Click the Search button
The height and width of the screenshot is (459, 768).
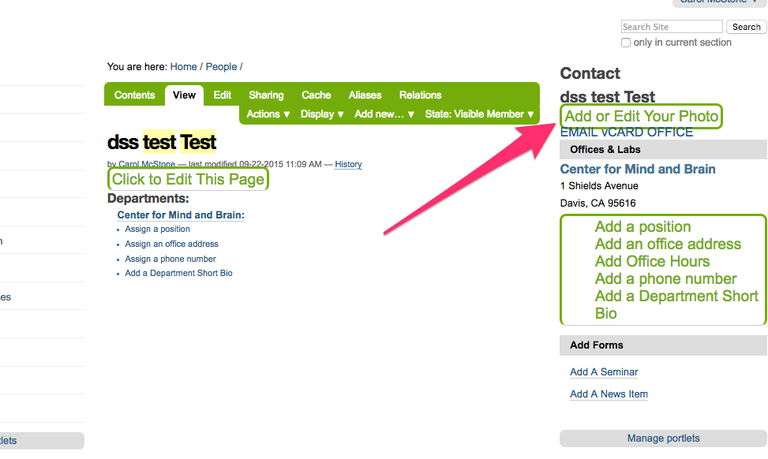(746, 26)
